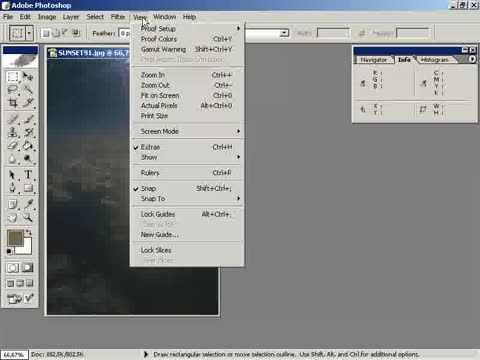Select the Move tool
This screenshot has width=480, height=360.
pyautogui.click(x=28, y=77)
